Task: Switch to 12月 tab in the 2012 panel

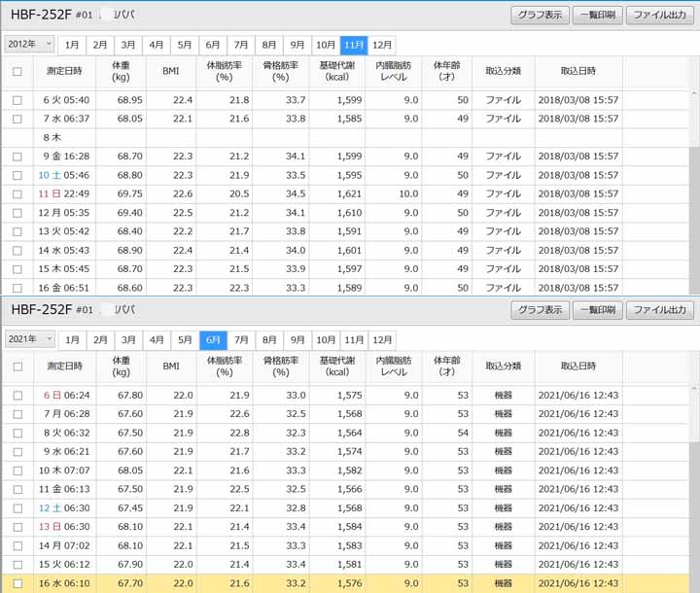Action: 383,45
